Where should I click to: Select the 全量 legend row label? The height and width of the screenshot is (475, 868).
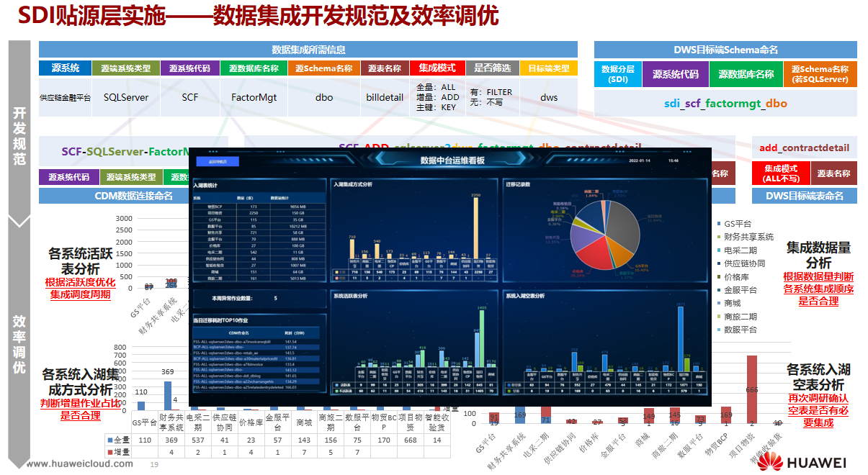(x=119, y=440)
